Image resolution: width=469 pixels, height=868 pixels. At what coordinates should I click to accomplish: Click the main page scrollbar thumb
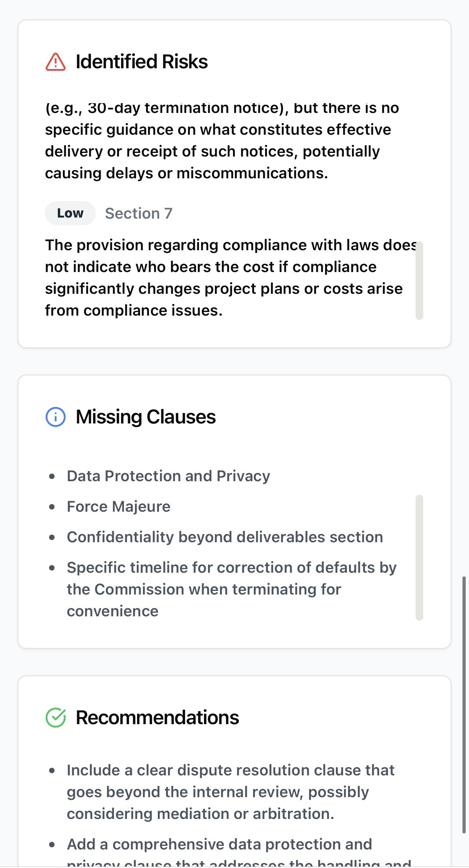[464, 705]
